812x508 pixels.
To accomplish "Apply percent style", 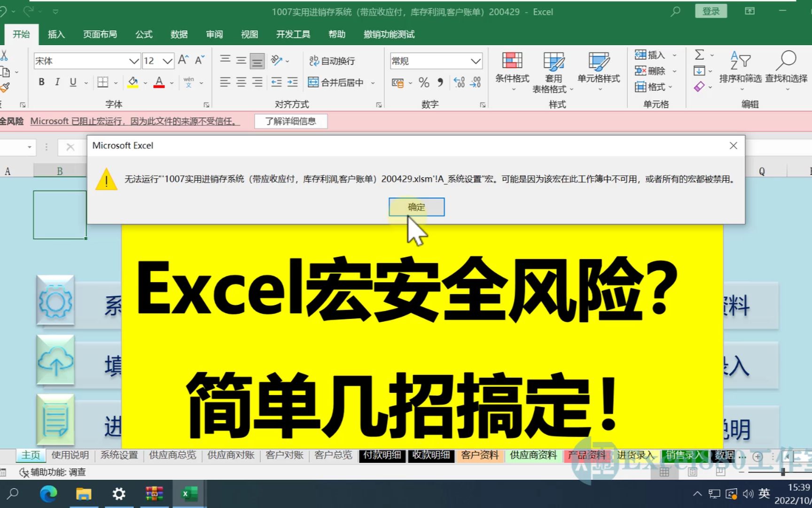I will tap(424, 83).
